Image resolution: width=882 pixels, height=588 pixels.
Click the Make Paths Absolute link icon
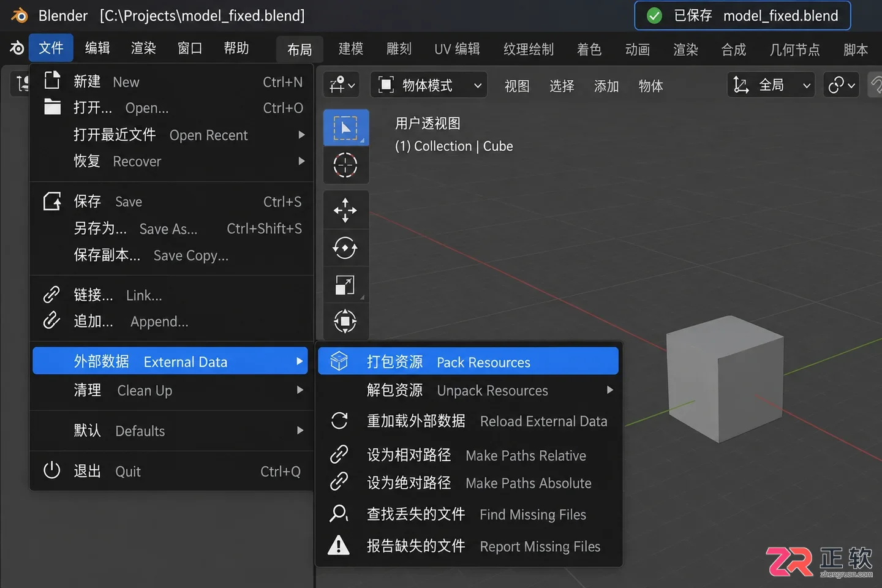339,482
